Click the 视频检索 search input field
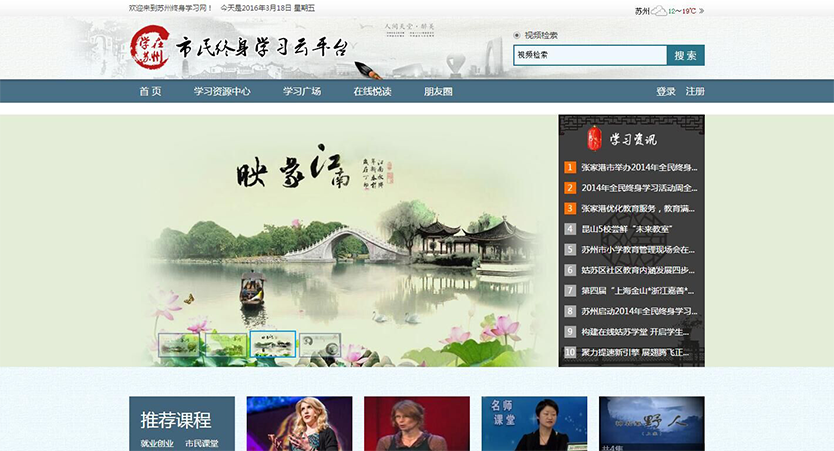The height and width of the screenshot is (451, 834). [x=589, y=55]
